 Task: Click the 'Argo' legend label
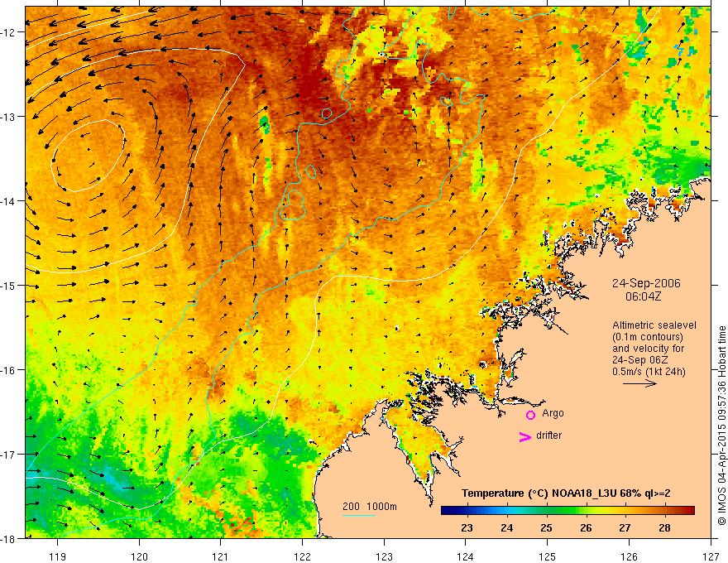(553, 413)
